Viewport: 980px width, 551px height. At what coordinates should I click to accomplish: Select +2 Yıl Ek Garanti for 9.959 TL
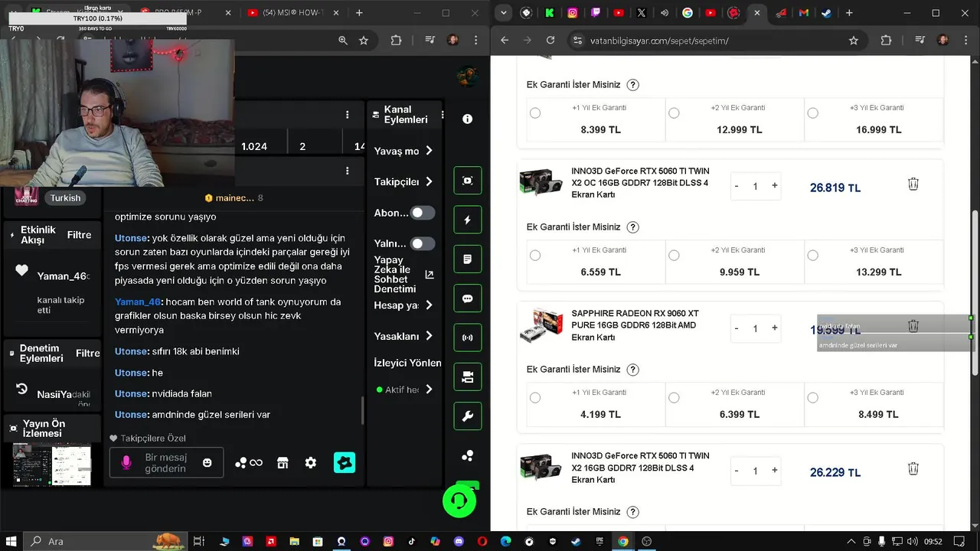(674, 256)
